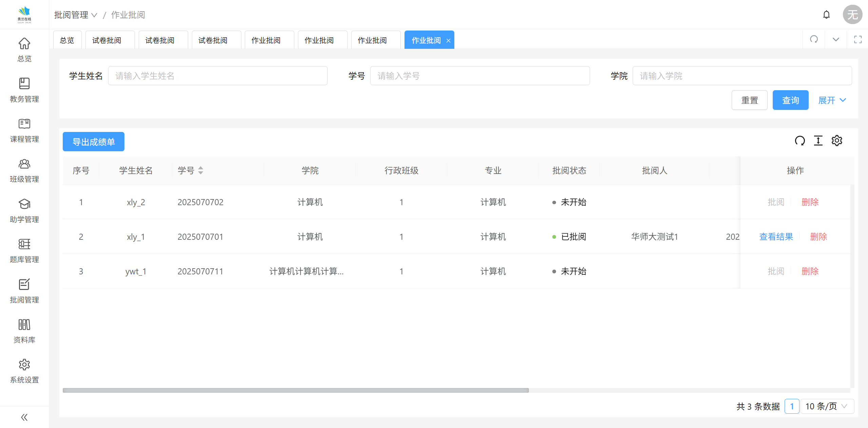Open 教务管理 in the sidebar
868x428 pixels.
pos(24,90)
